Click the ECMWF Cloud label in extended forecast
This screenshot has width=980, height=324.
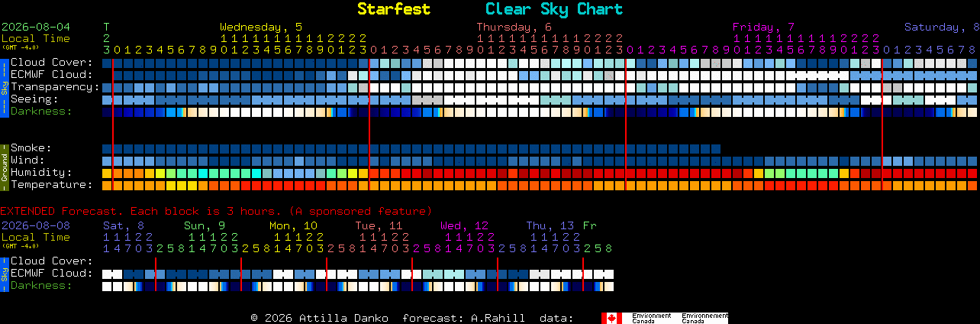52,273
